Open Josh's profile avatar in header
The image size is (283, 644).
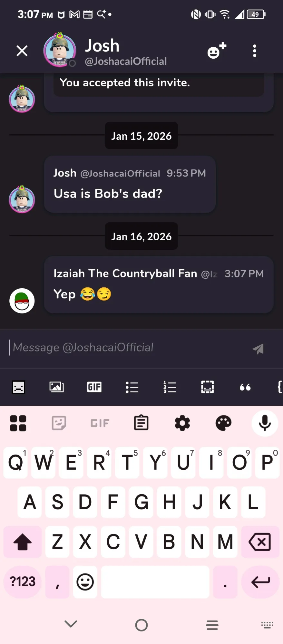[x=60, y=50]
